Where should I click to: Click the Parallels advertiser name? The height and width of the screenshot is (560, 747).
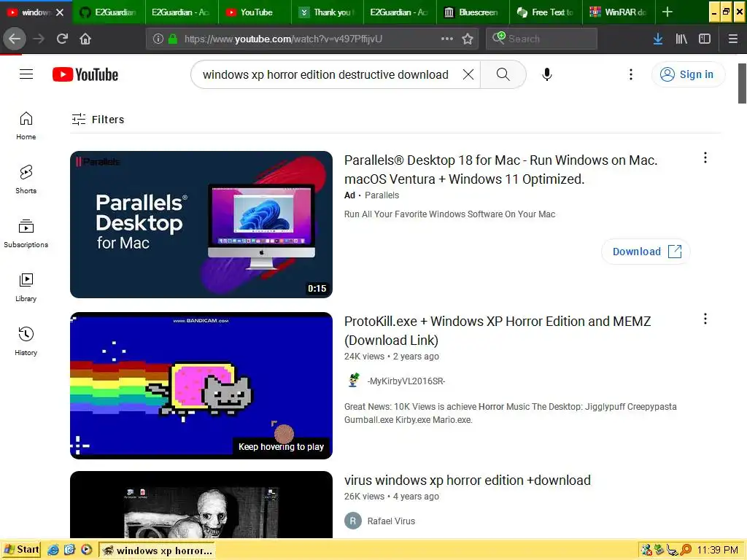(382, 195)
